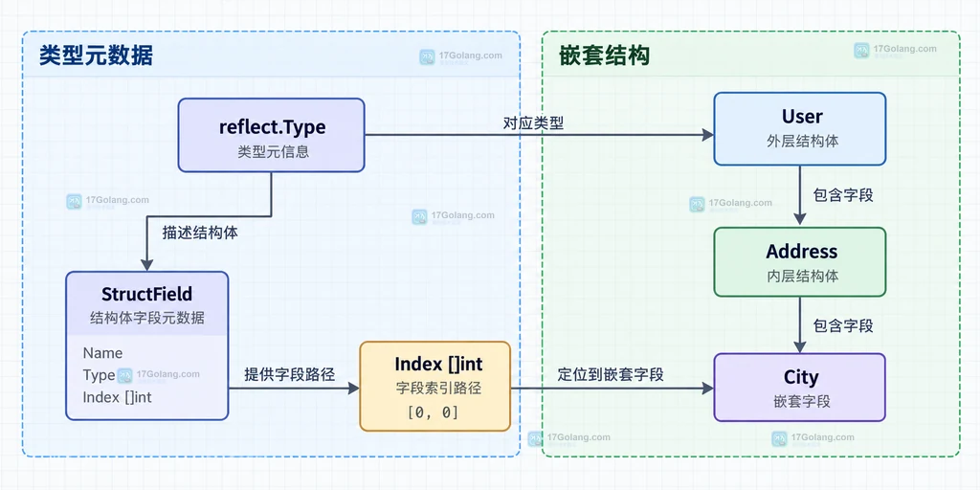Click the 类型元信息 subtitle
The image size is (980, 490).
(273, 151)
